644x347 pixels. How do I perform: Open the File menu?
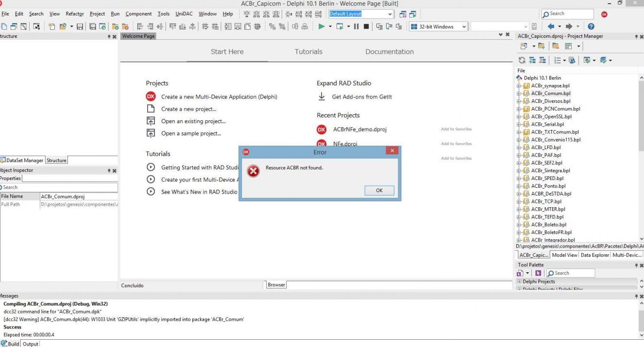[x=5, y=14]
